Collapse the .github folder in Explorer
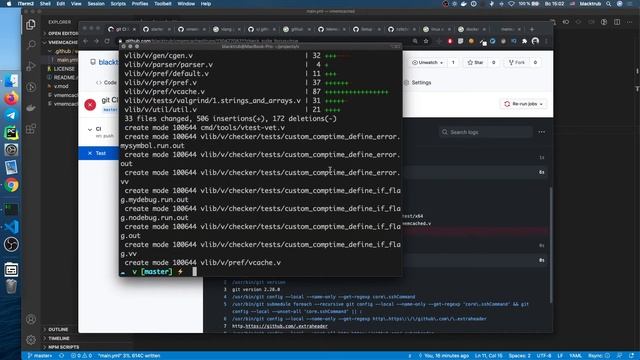The width and height of the screenshot is (640, 360). (x=62, y=51)
